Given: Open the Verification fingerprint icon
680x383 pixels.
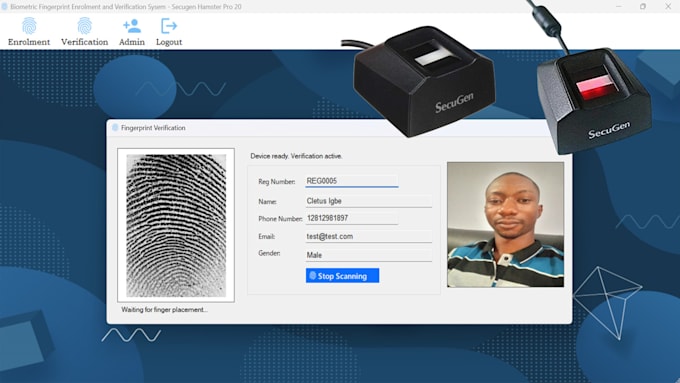Looking at the screenshot, I should click(x=85, y=26).
